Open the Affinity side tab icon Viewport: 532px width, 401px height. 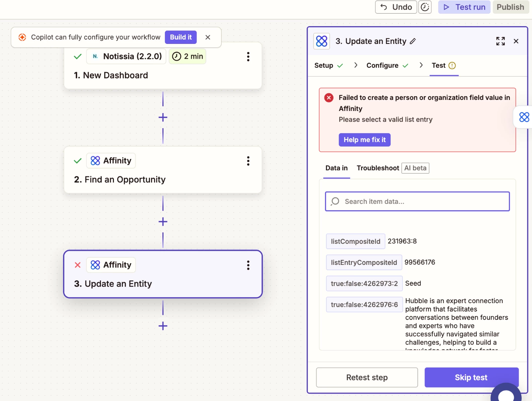524,117
